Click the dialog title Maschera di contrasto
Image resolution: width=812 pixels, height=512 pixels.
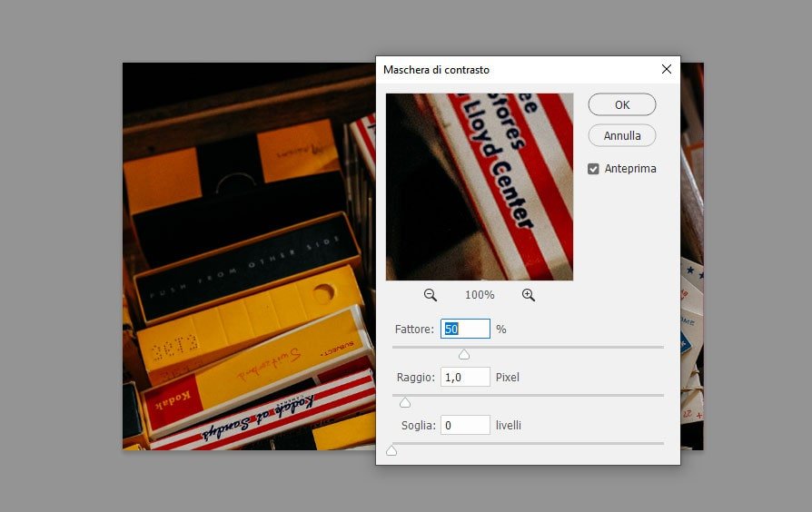(436, 70)
